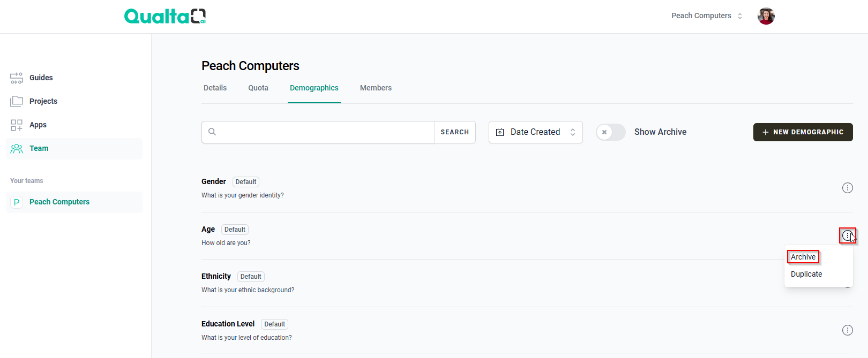Image resolution: width=868 pixels, height=358 pixels.
Task: Open Apps in the sidebar
Action: (x=74, y=125)
